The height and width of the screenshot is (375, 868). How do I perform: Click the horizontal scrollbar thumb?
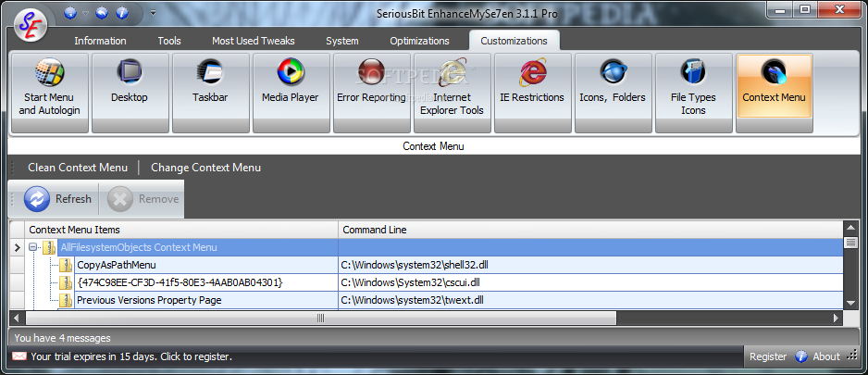320,318
